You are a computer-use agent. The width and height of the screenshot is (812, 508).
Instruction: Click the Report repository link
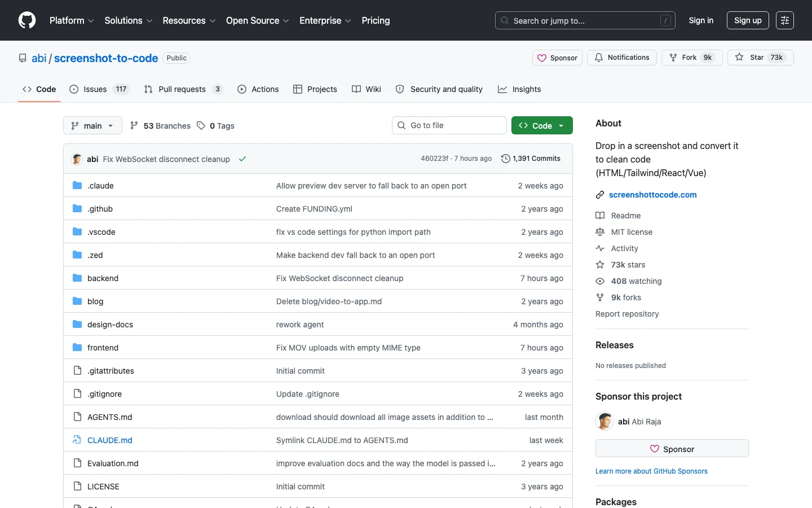(x=627, y=314)
